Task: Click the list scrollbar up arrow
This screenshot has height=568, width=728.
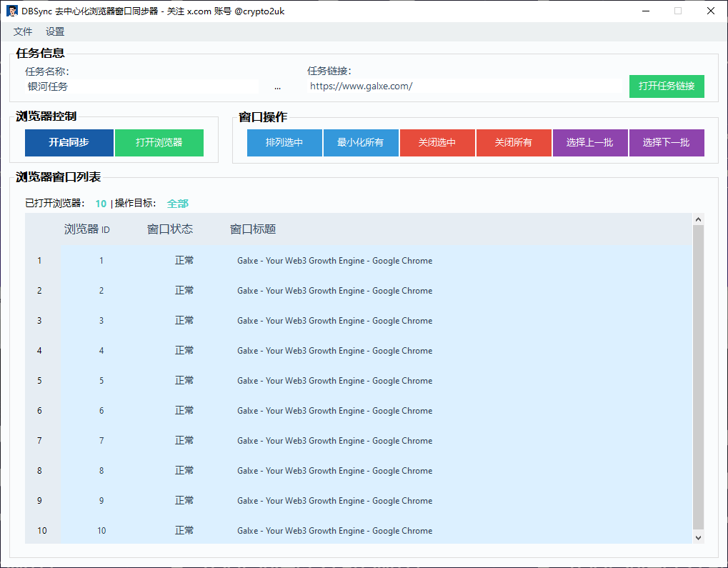Action: click(x=698, y=219)
